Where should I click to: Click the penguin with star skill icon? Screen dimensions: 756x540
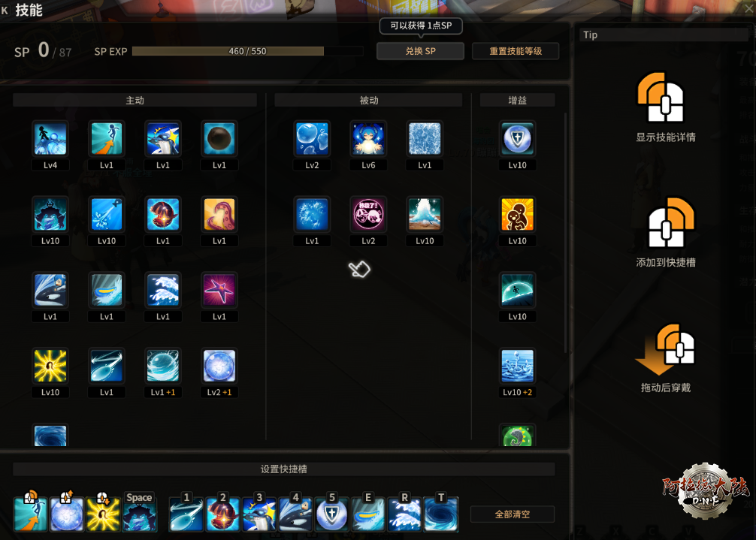click(x=163, y=139)
